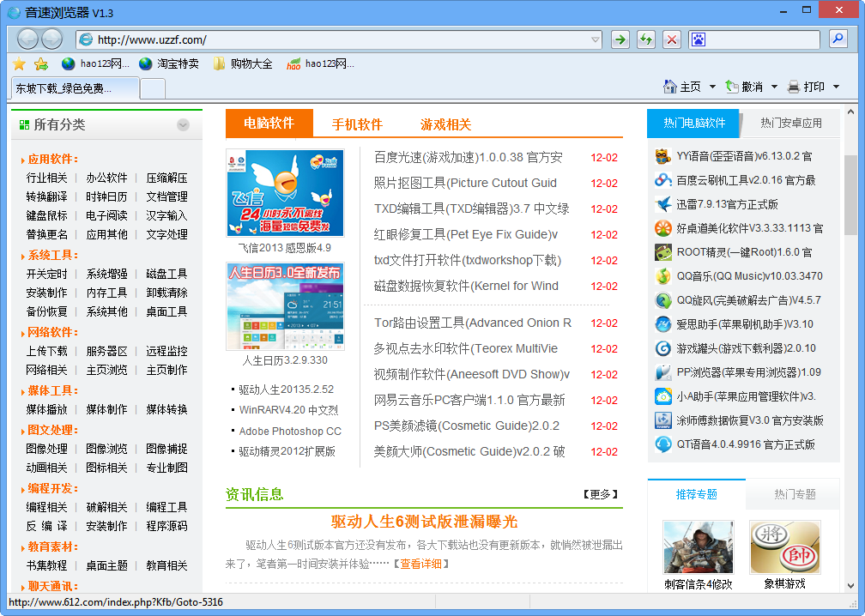
Task: Click the page scrollbar down arrow
Action: point(850,586)
